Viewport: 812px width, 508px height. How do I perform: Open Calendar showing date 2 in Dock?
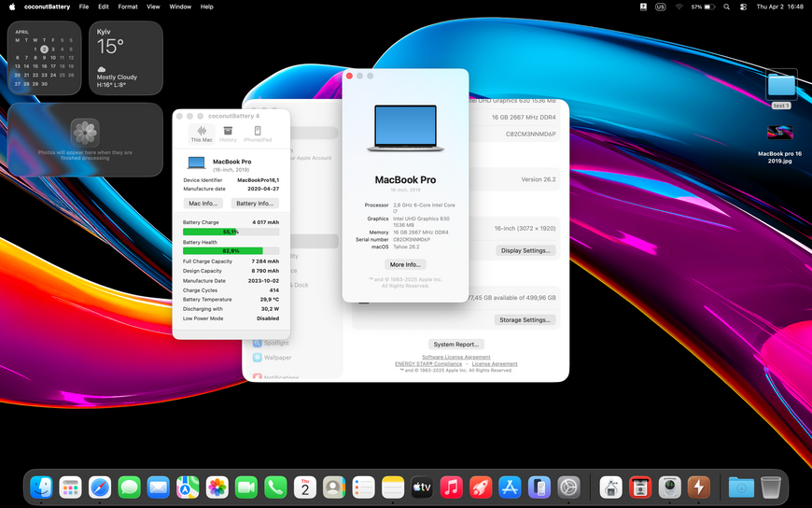coord(305,487)
